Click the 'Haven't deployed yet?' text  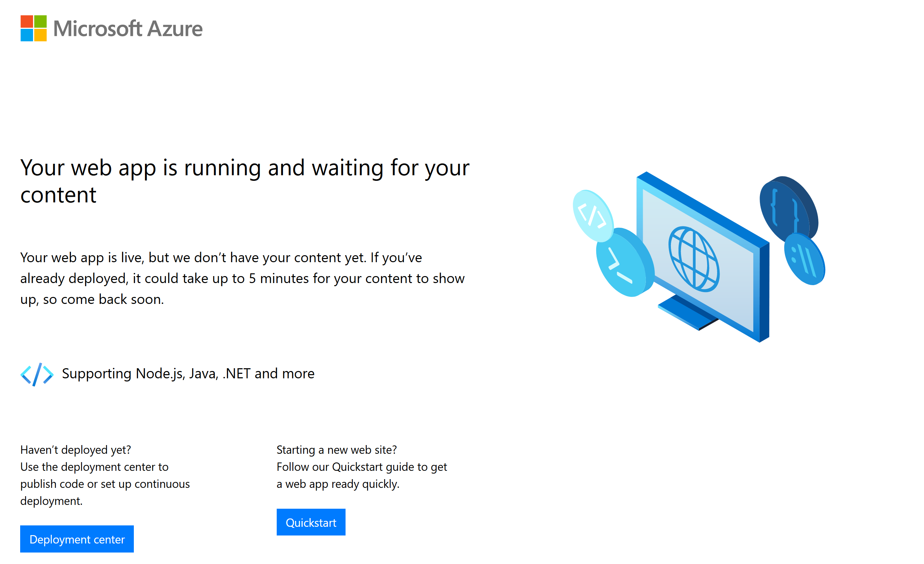[x=76, y=450]
